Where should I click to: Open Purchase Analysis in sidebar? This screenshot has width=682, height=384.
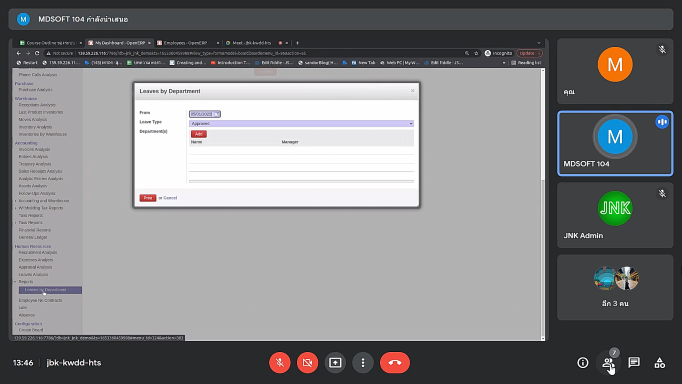[x=35, y=90]
